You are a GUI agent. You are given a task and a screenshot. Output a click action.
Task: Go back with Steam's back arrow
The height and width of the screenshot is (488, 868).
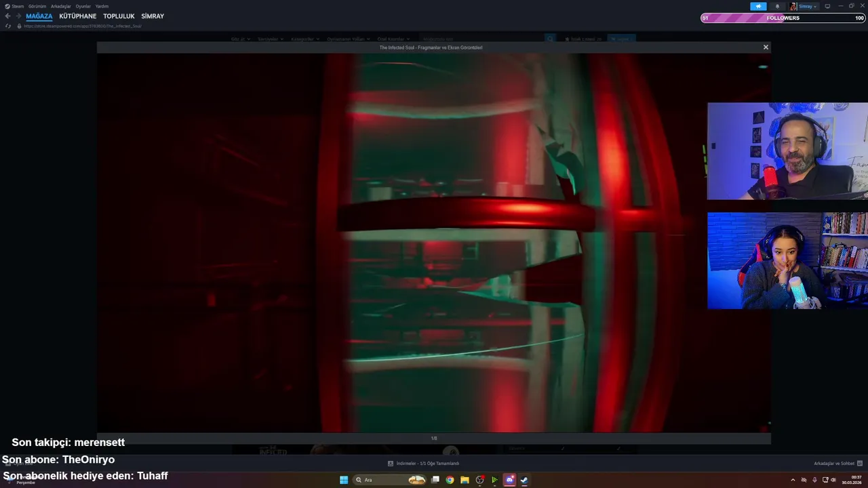7,16
